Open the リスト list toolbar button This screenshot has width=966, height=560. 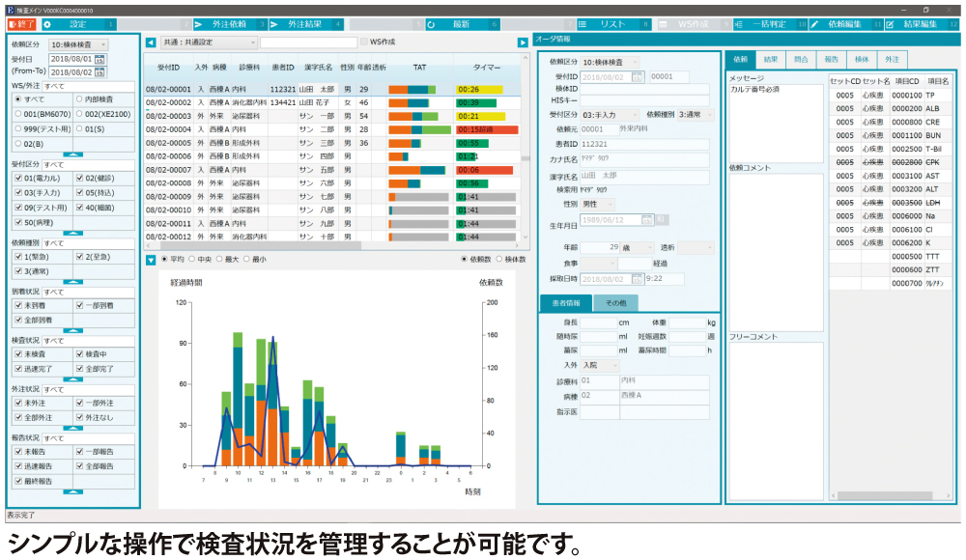tap(609, 23)
